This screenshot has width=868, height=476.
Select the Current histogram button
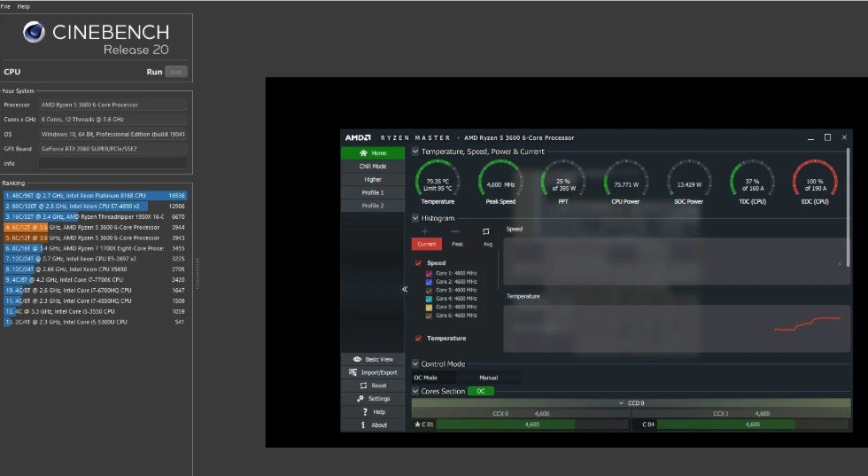point(427,245)
